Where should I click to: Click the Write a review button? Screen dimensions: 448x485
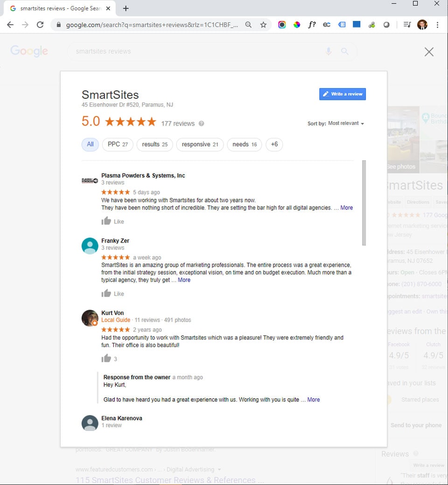point(343,94)
